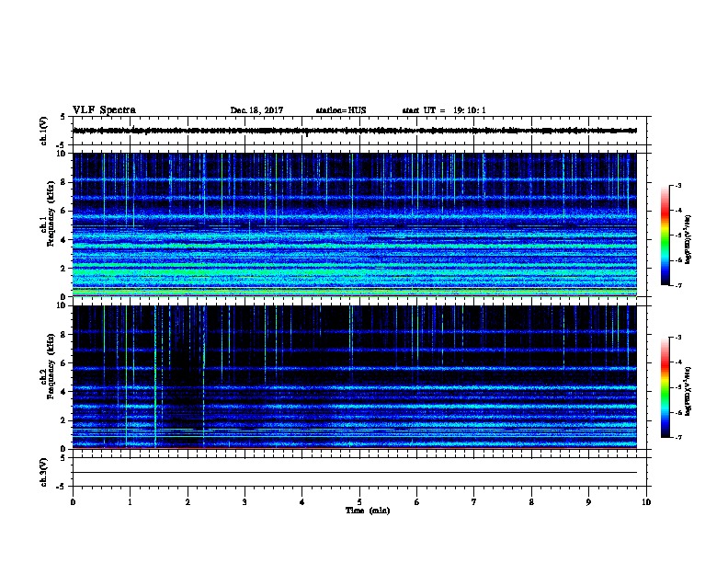The height and width of the screenshot is (563, 728).
Task: Click the "4" kHz tick on ch.2 axis
Action: coord(65,392)
